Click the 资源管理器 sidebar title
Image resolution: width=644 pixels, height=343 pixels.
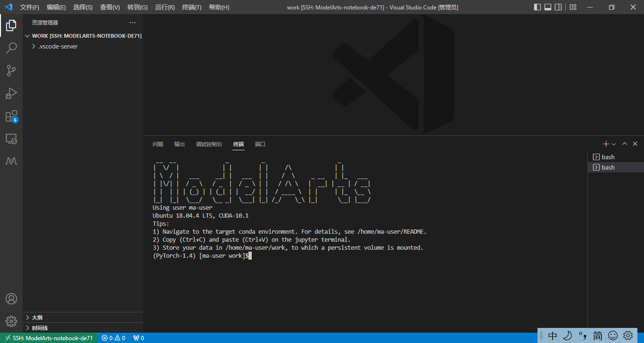coord(45,23)
